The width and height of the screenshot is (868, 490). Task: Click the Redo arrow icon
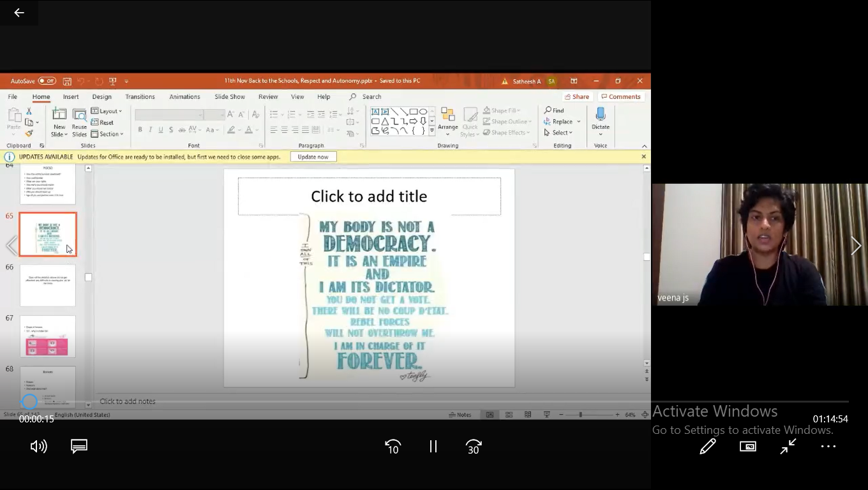pos(99,81)
